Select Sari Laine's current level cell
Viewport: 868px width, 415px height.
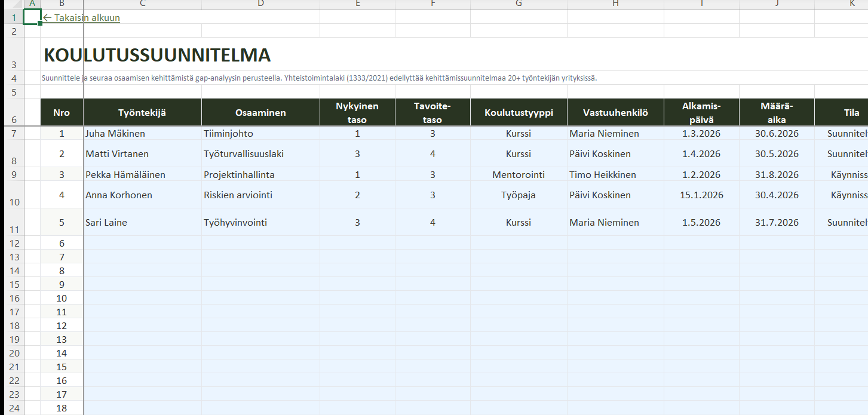coord(357,223)
